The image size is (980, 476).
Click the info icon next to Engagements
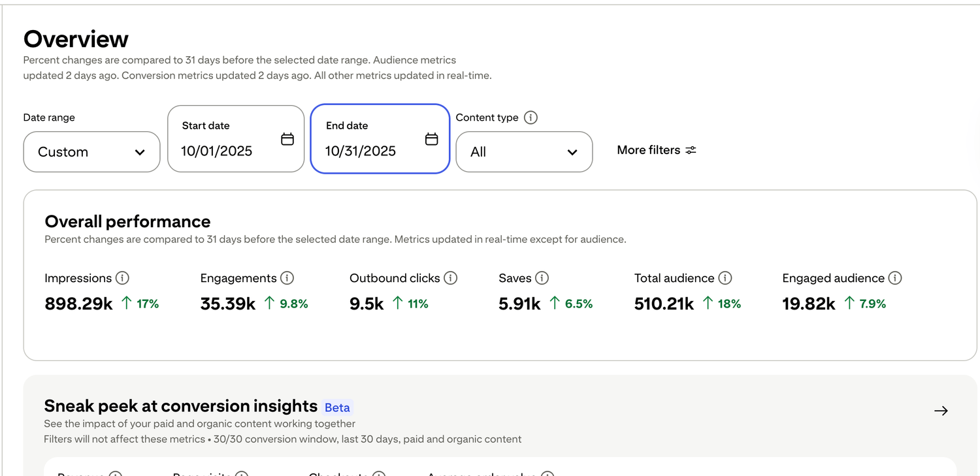(x=287, y=278)
